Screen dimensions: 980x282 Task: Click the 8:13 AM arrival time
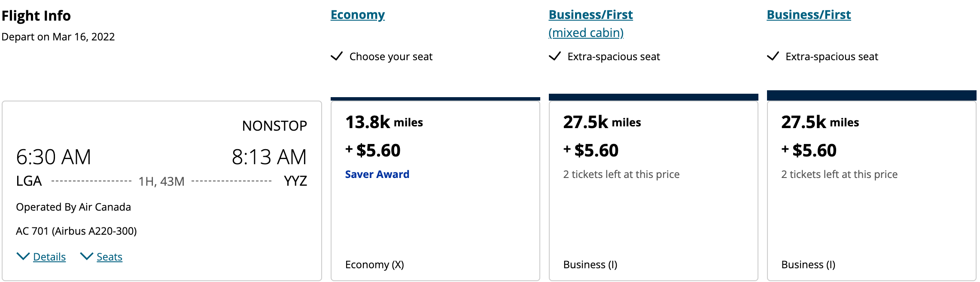click(269, 157)
